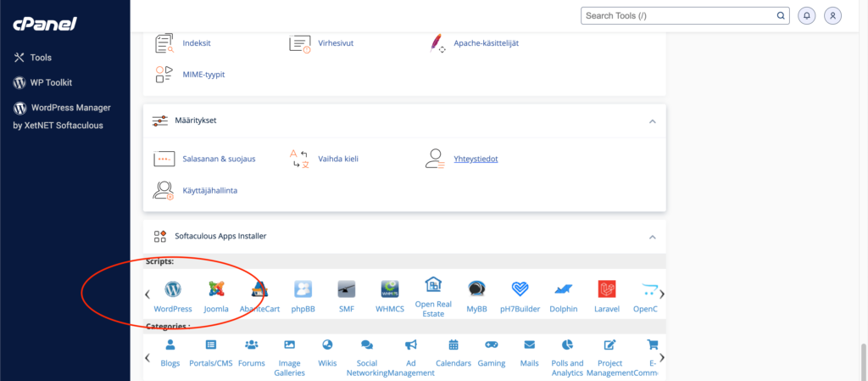Show next scripts with right arrow

(662, 294)
